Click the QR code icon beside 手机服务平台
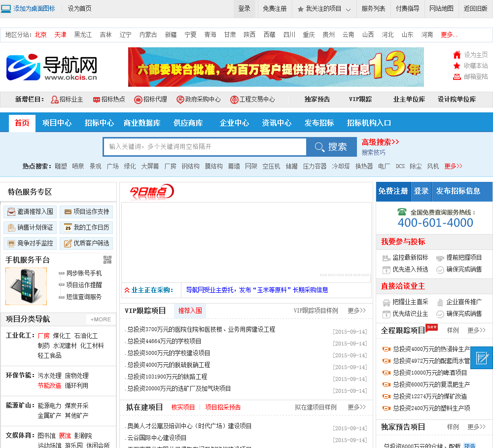This screenshot has width=493, height=448. (107, 260)
